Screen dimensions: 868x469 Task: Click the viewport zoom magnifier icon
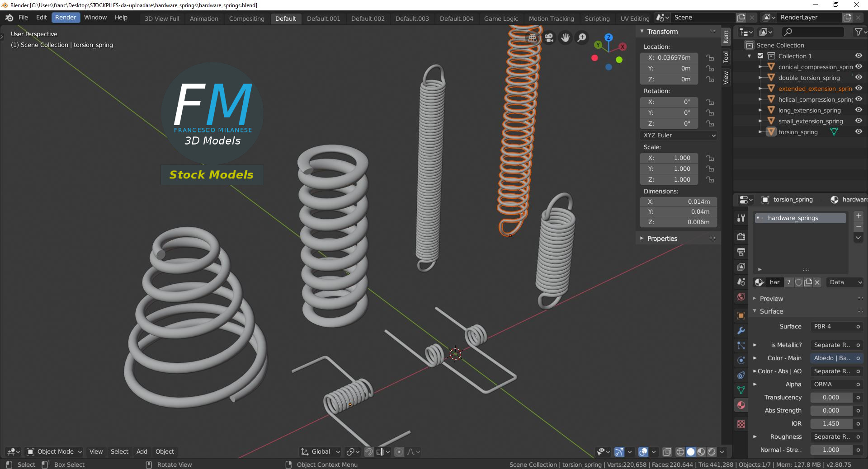pos(582,38)
